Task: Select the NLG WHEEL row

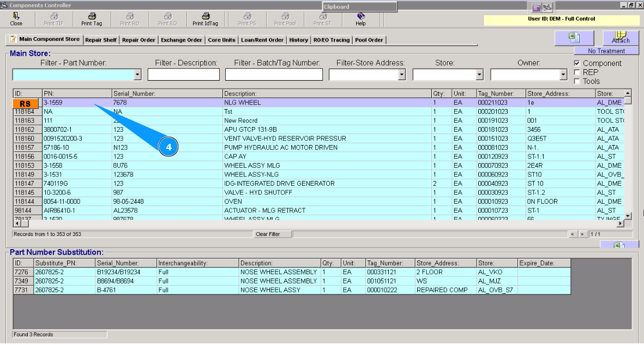Action: (x=318, y=102)
